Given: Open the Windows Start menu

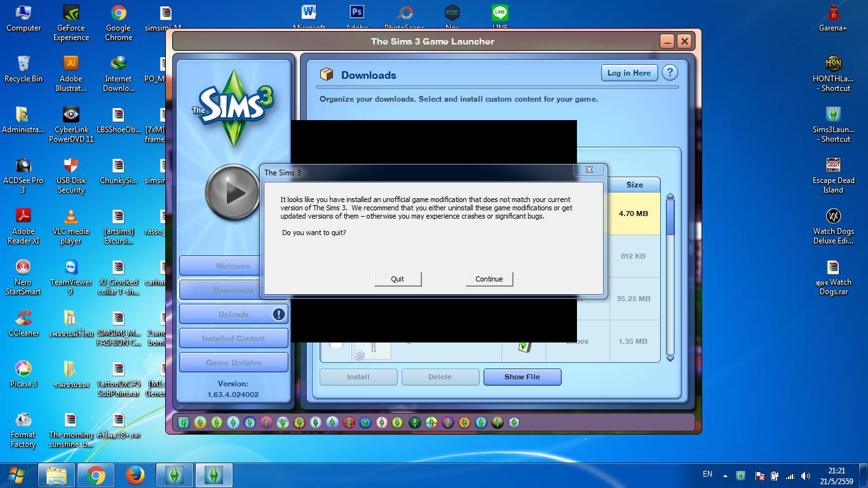Looking at the screenshot, I should 17,475.
